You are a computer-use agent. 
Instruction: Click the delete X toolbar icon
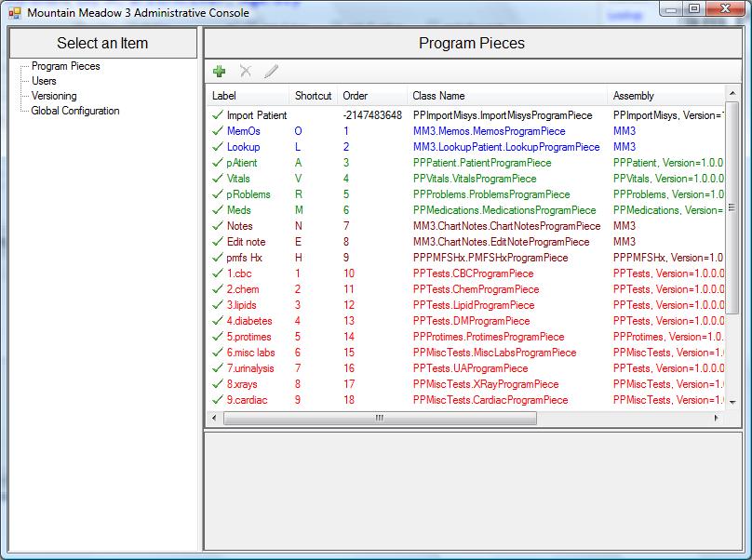point(246,72)
